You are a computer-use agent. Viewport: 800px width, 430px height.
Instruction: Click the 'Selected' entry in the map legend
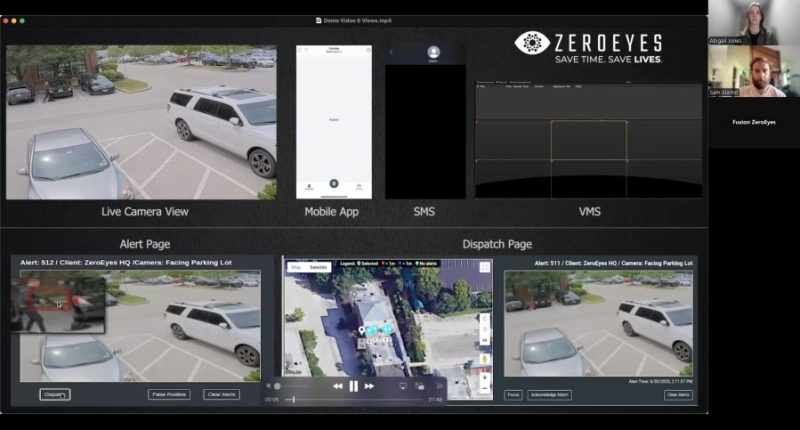click(x=367, y=264)
